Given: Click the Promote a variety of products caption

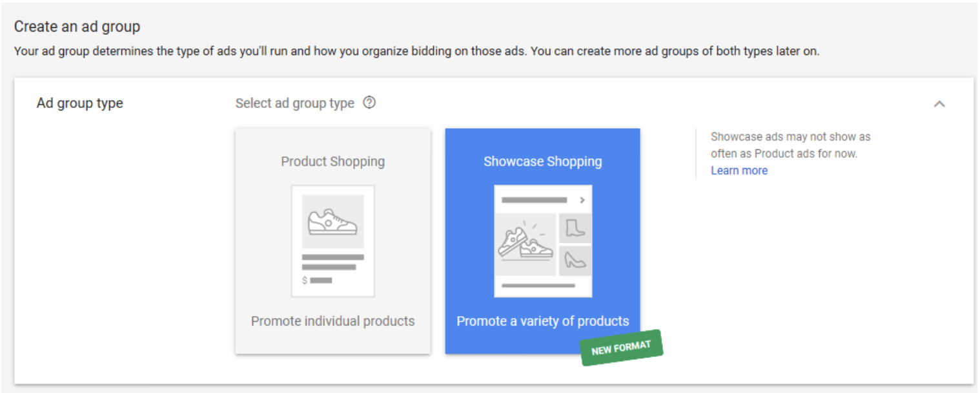Looking at the screenshot, I should 542,321.
